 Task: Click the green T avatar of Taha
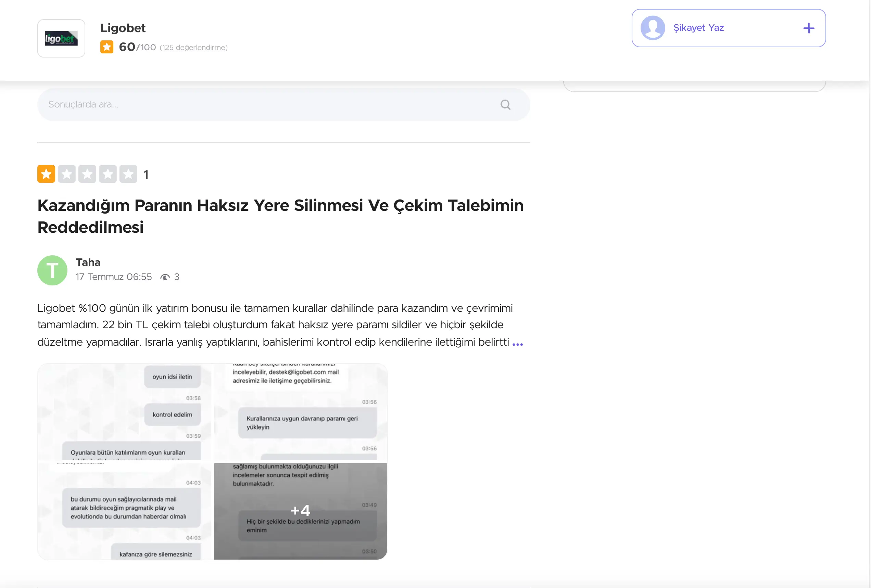(52, 271)
